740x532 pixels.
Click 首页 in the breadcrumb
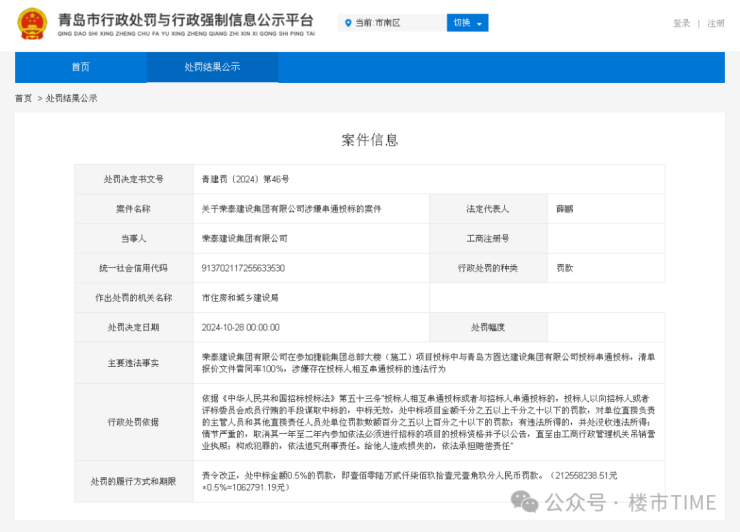pos(23,98)
